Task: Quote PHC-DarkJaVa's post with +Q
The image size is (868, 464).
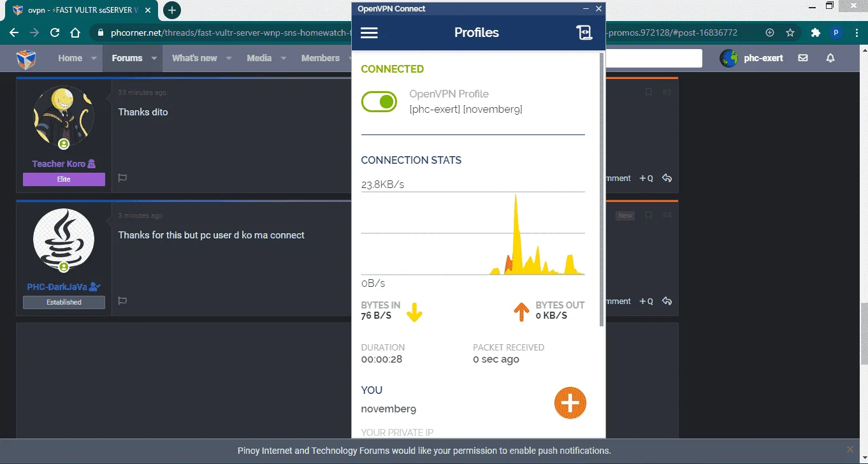Action: coord(646,301)
